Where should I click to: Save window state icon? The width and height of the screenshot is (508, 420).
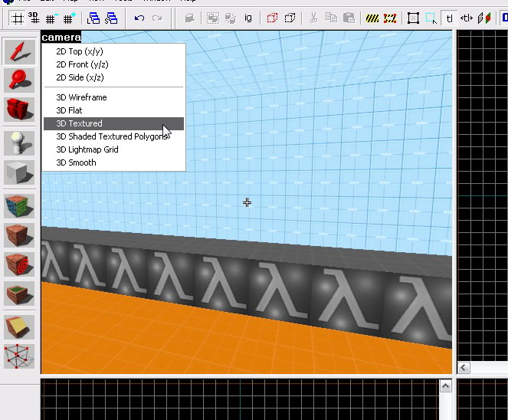pyautogui.click(x=111, y=18)
